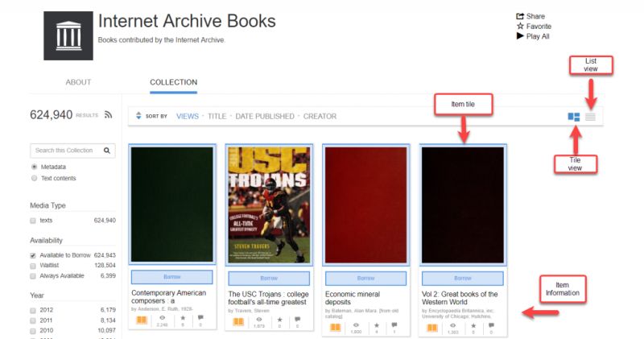This screenshot has width=644, height=339.
Task: Switch to tile view icon
Action: [574, 117]
